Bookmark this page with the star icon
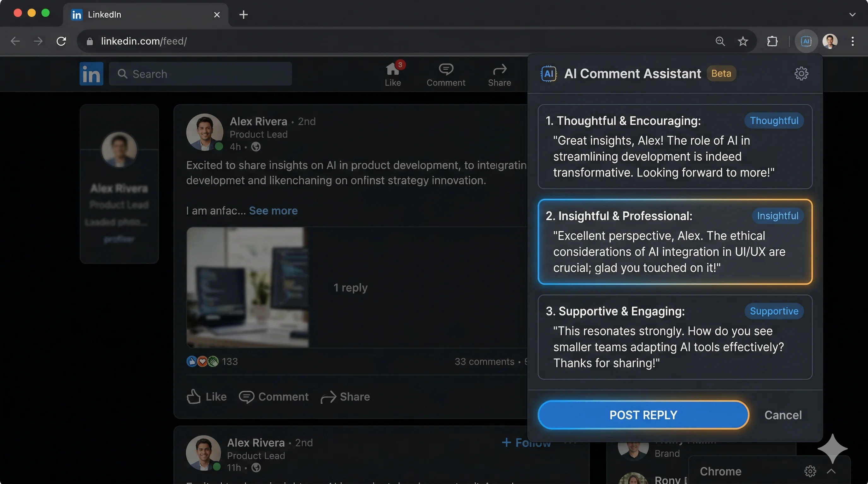This screenshot has width=868, height=484. click(743, 41)
